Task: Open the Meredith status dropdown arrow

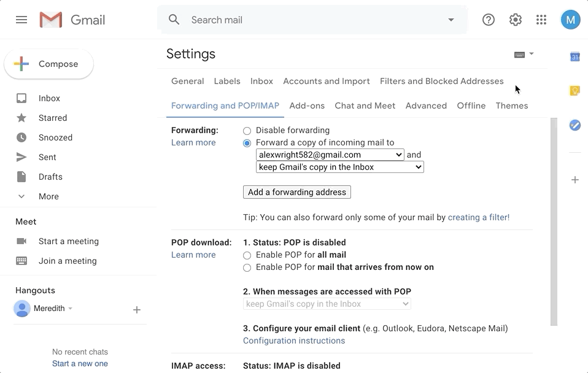Action: click(x=70, y=309)
